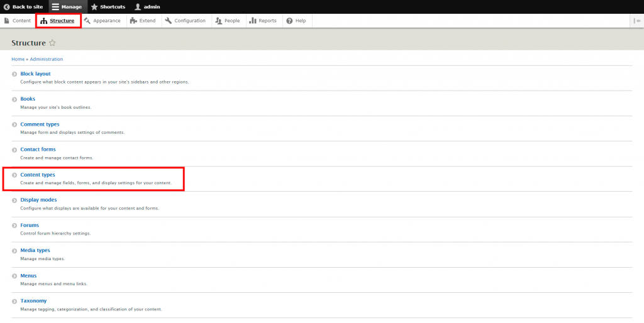Click the star icon next to Structure title
This screenshot has width=644, height=323.
click(52, 43)
